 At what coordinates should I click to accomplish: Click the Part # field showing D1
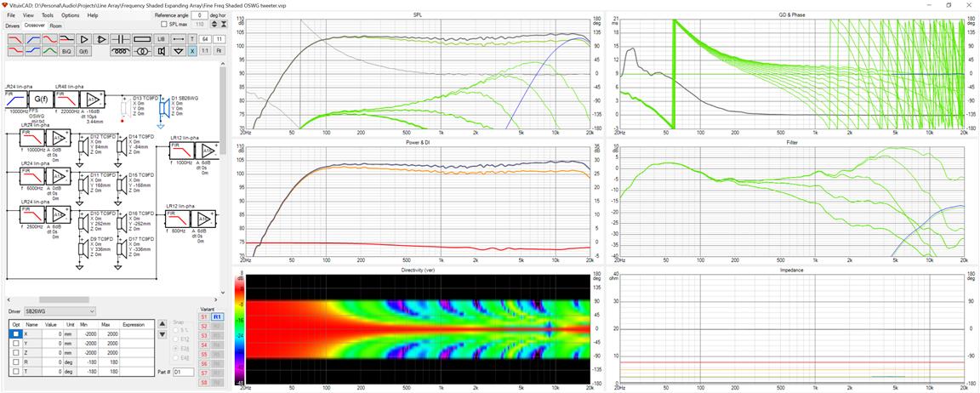click(183, 372)
